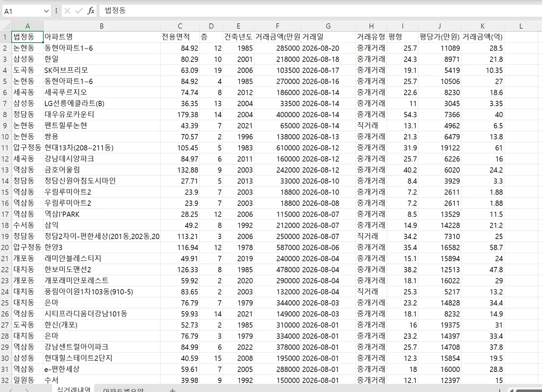The height and width of the screenshot is (392, 542).
Task: Select column L header
Action: (521, 26)
